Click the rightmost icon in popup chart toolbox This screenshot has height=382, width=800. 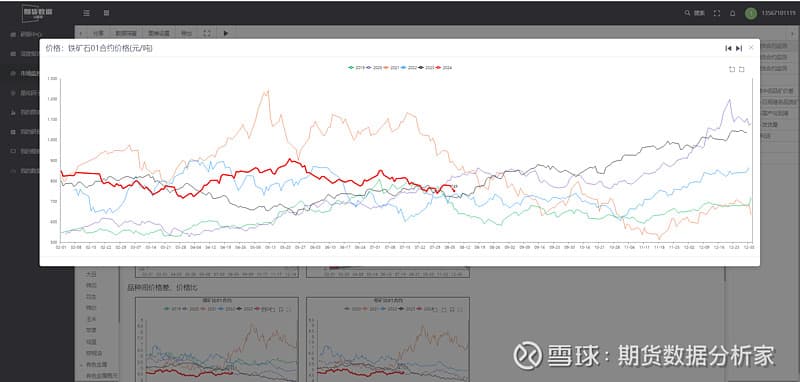tap(742, 69)
